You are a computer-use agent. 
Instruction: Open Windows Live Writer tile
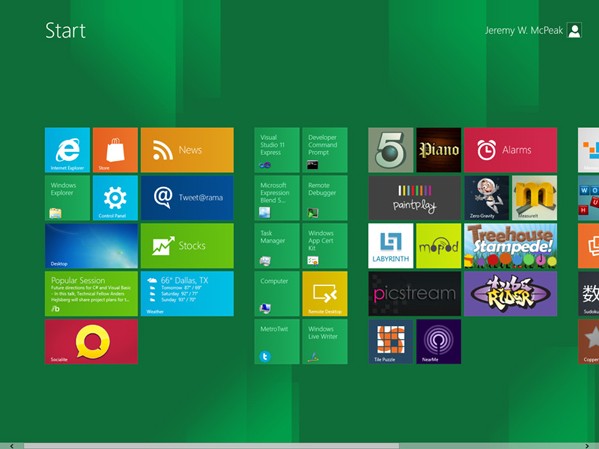325,342
